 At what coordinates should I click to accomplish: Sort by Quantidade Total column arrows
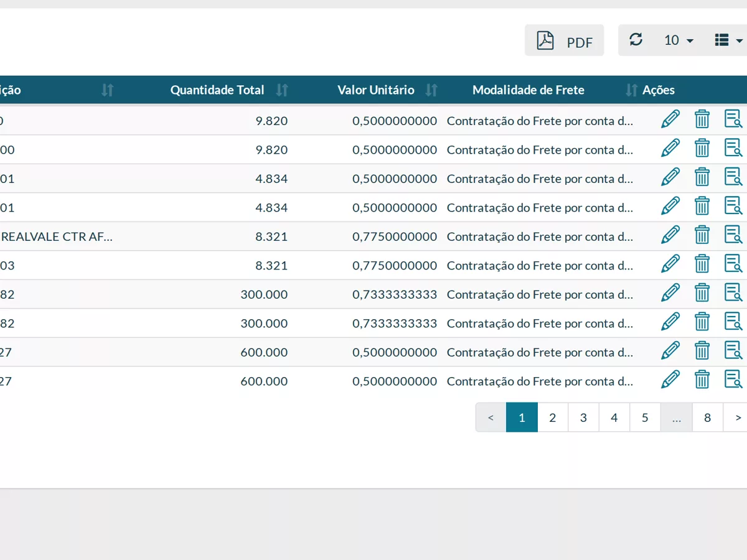point(282,90)
